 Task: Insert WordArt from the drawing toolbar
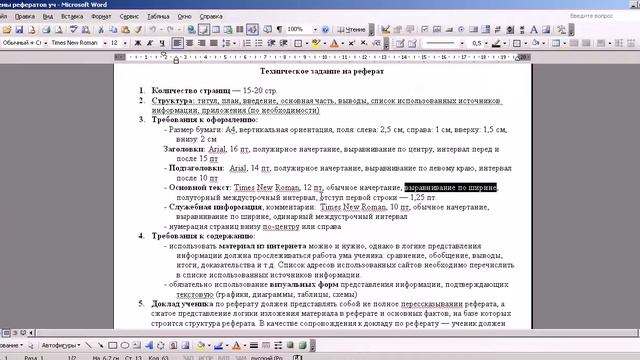149,345
